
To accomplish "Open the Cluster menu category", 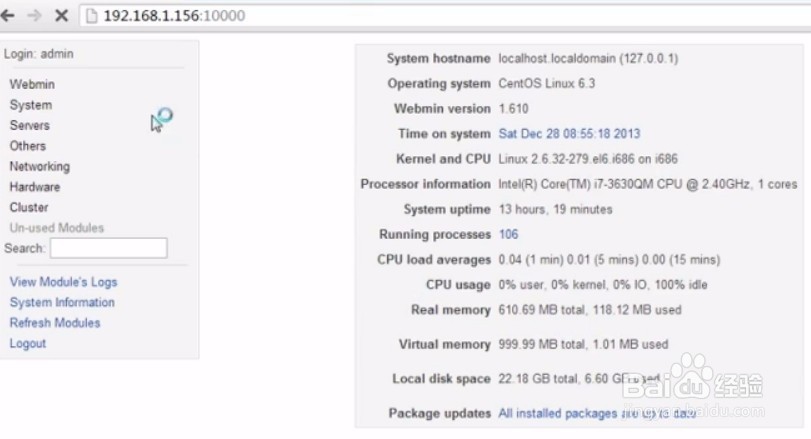I will point(29,207).
